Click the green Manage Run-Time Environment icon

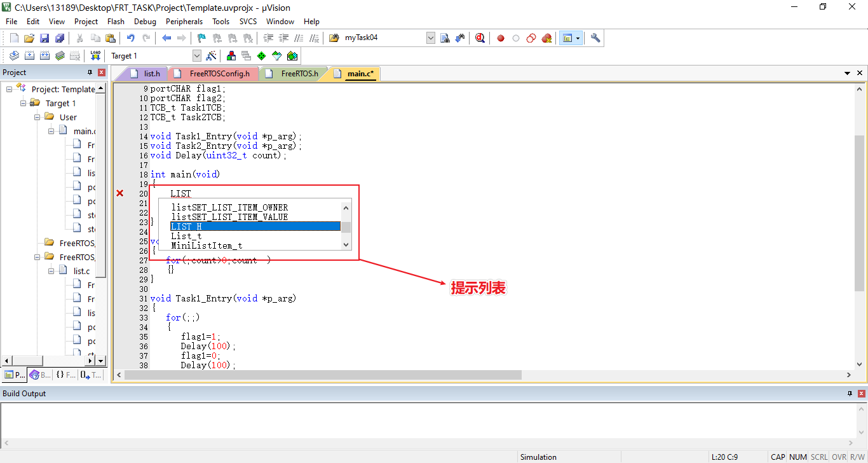pyautogui.click(x=261, y=56)
